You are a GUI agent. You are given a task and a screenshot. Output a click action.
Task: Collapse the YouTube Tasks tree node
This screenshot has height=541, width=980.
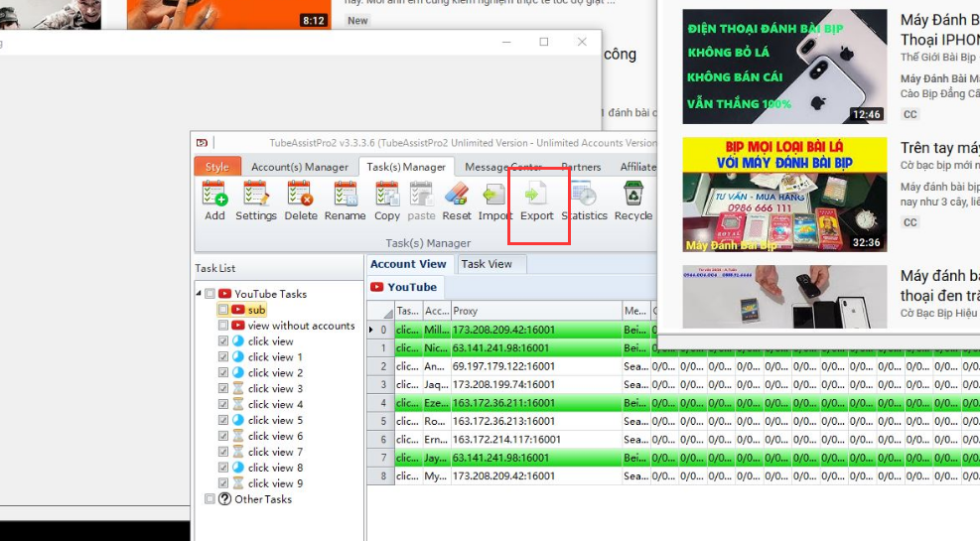199,294
